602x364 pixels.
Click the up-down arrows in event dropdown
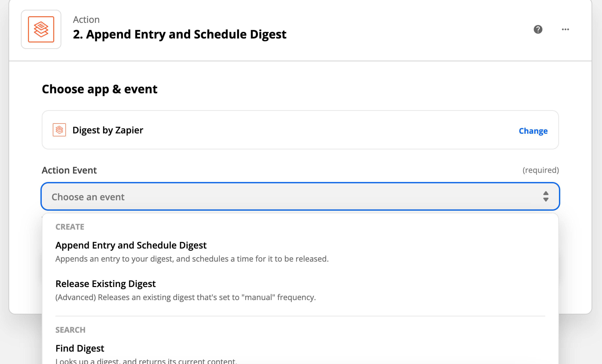coord(546,196)
